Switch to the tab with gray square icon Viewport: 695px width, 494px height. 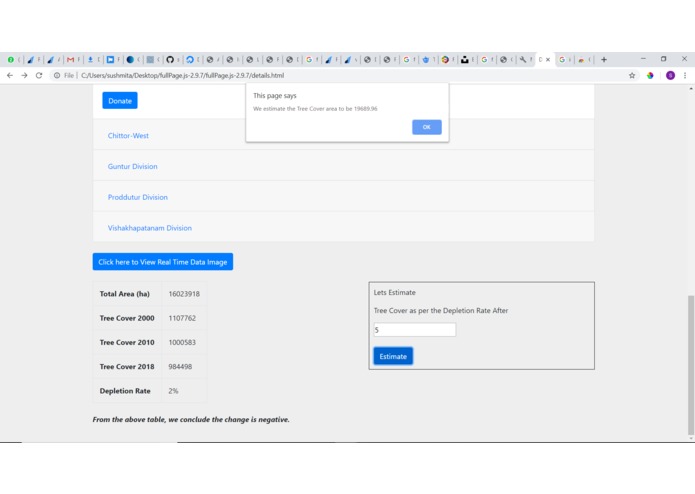(152, 59)
